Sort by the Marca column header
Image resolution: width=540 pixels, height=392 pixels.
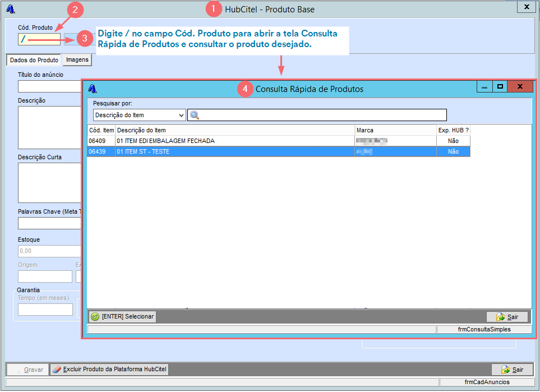[x=395, y=130]
